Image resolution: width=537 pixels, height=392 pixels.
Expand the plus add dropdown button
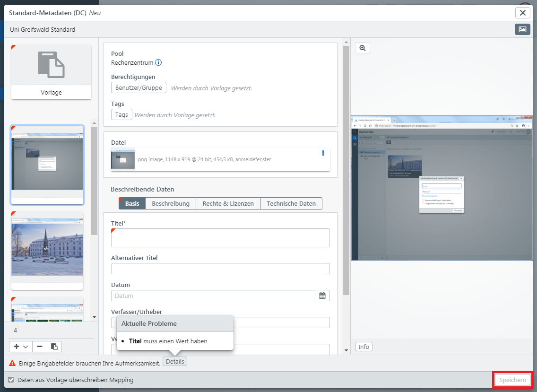click(x=21, y=347)
